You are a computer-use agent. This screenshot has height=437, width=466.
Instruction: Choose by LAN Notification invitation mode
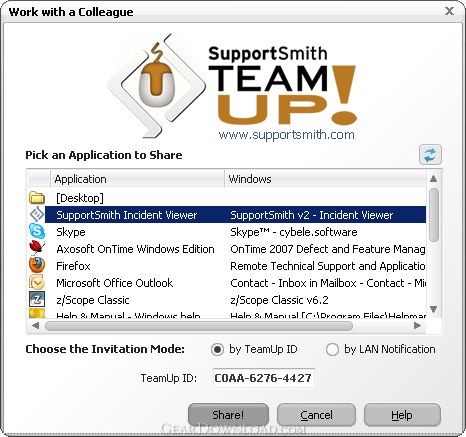[332, 350]
